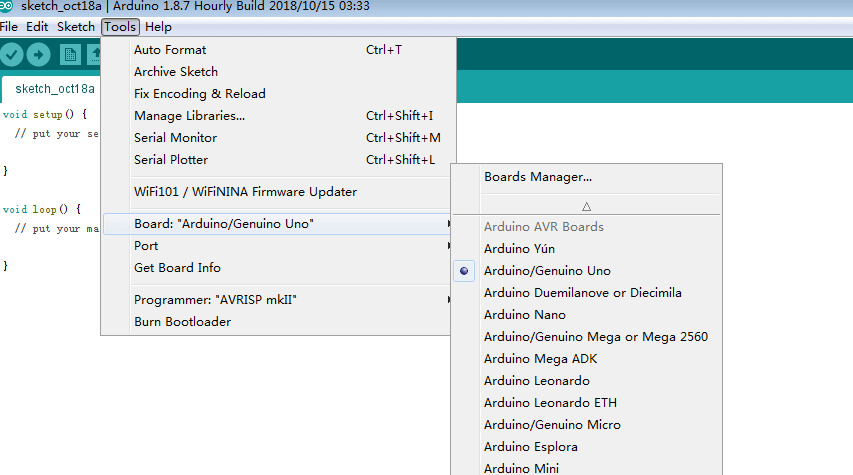Select Arduino Leonardo ETH board
Image resolution: width=853 pixels, height=475 pixels.
click(x=586, y=403)
